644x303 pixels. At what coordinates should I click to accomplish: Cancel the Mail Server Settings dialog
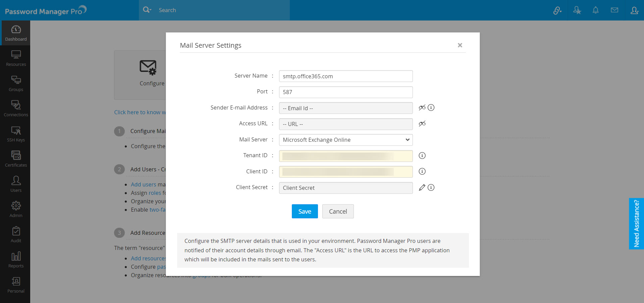click(338, 211)
